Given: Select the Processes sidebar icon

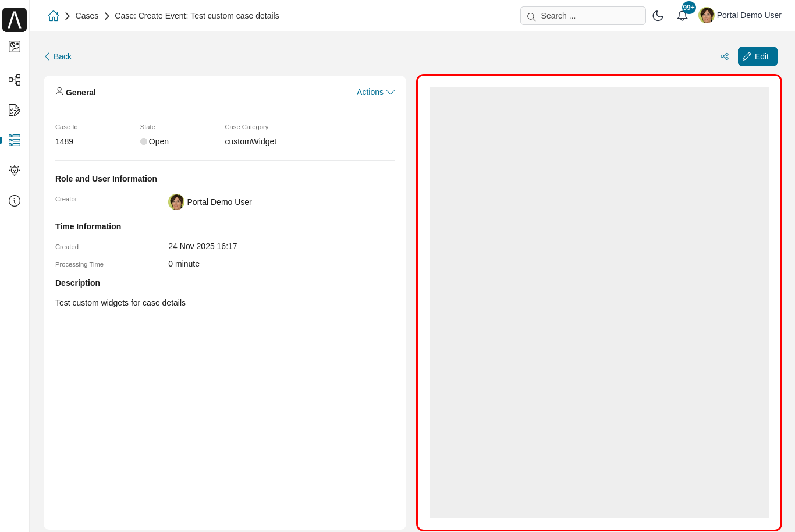Looking at the screenshot, I should point(14,80).
